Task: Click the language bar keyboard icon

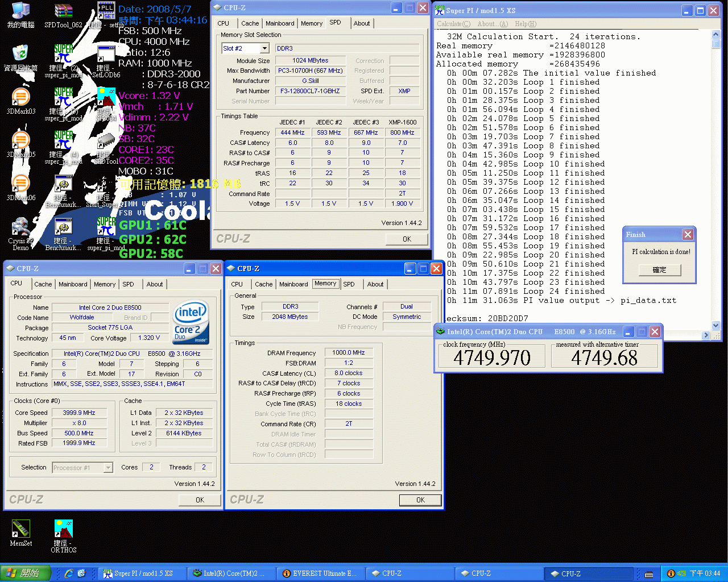Action: (649, 574)
